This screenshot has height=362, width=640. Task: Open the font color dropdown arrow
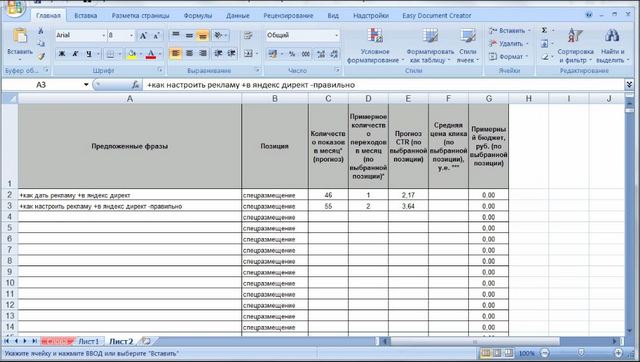pyautogui.click(x=160, y=54)
